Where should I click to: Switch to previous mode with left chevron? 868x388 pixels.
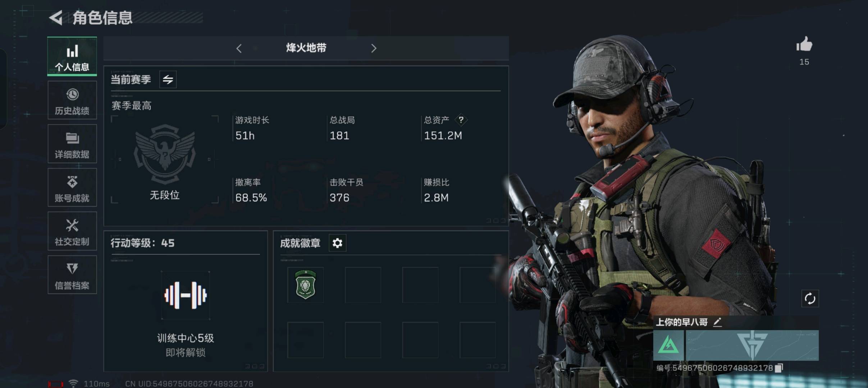[x=239, y=48]
